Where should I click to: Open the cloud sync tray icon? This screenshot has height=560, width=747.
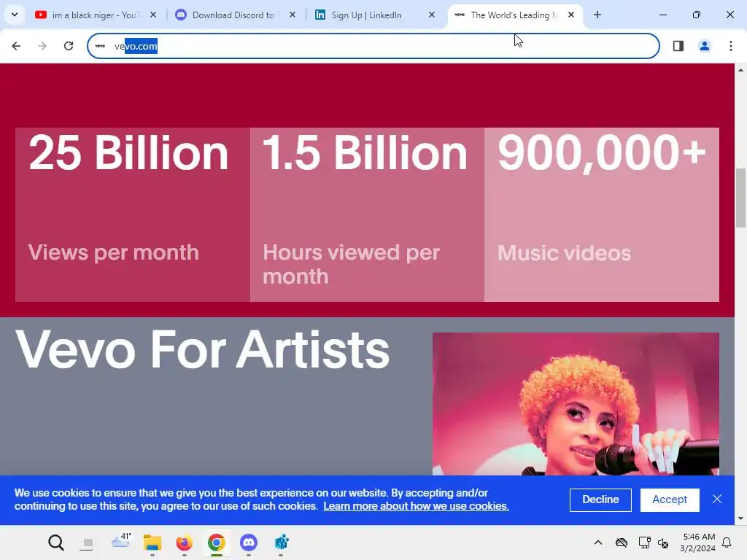point(622,542)
